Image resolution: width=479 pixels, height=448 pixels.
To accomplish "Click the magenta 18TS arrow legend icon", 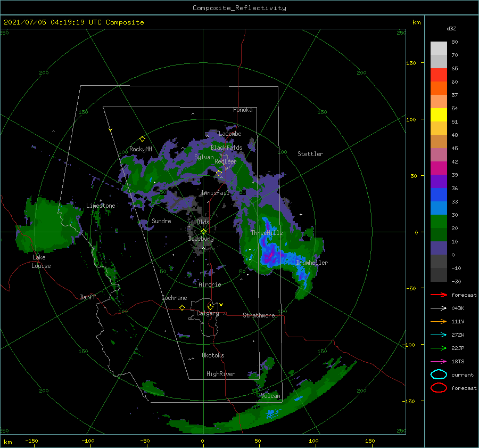I will pos(439,362).
